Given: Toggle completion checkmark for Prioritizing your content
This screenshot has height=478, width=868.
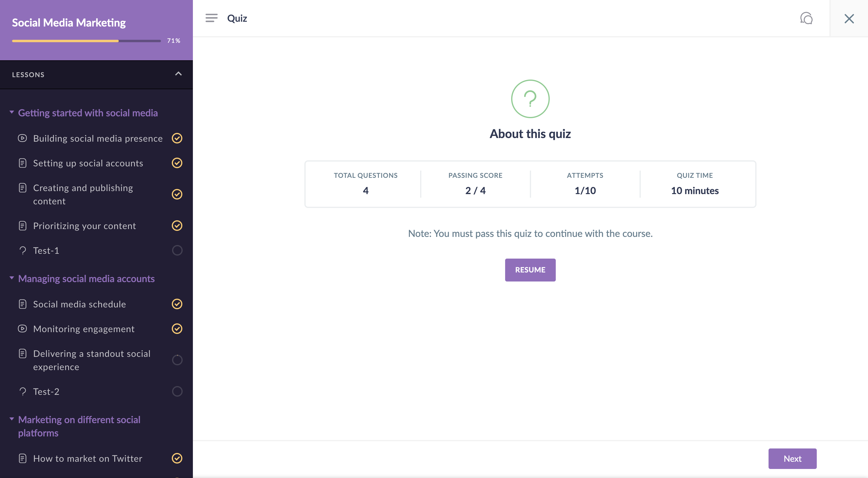Looking at the screenshot, I should [177, 225].
